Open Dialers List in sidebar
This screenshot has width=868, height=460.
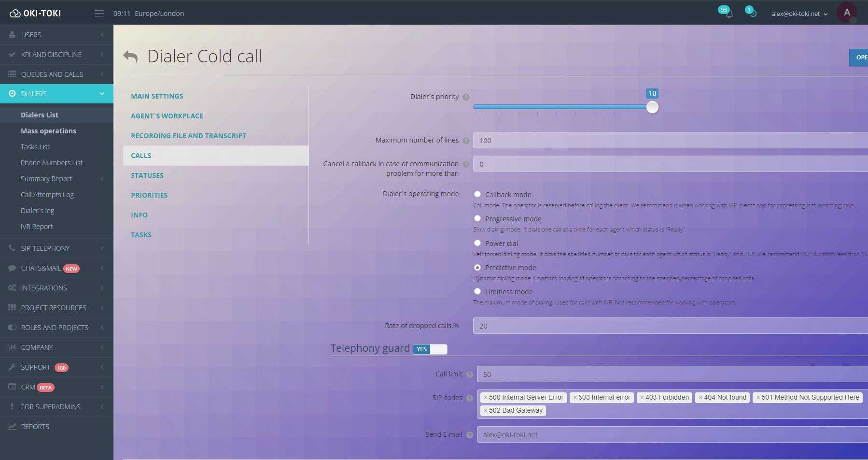(x=40, y=115)
